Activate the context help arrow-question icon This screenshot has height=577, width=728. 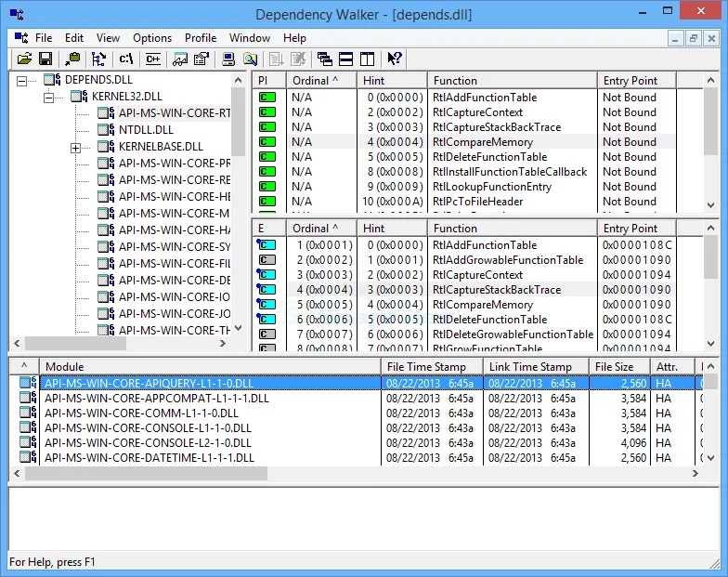tap(394, 59)
